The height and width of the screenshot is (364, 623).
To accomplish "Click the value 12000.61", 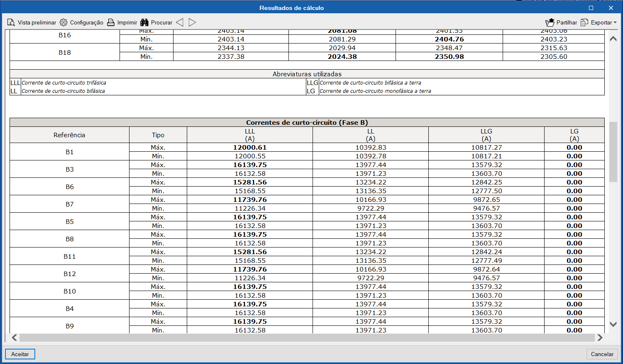I will [x=250, y=148].
